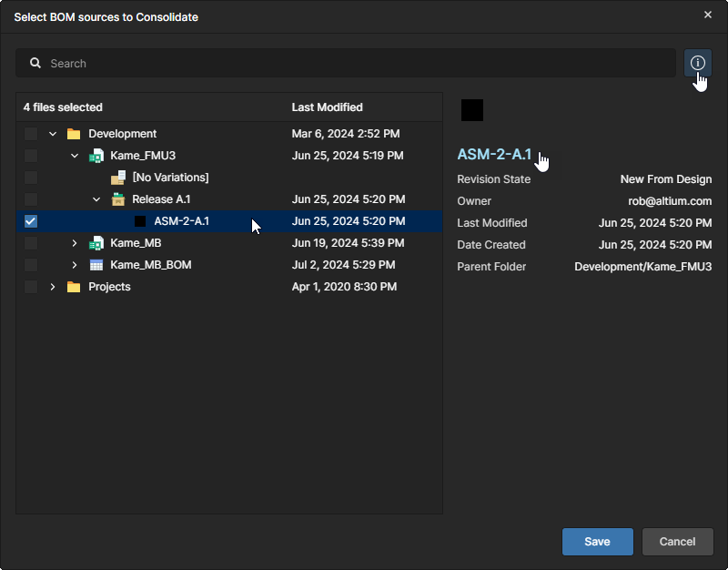Image resolution: width=728 pixels, height=570 pixels.
Task: Collapse the Release A.1 node
Action: click(96, 199)
